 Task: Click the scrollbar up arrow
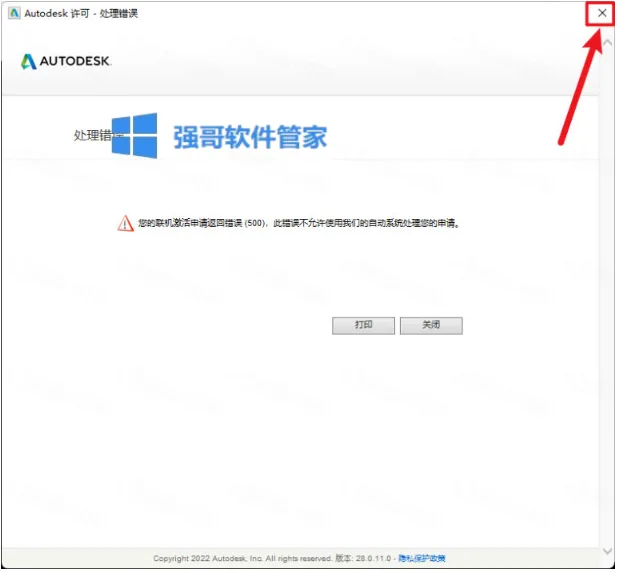tap(608, 42)
